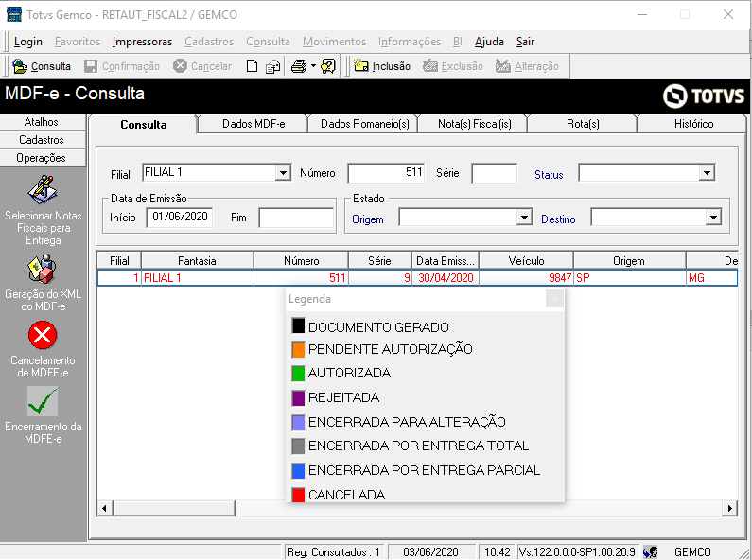Switch to the Rota(s) tab

[x=583, y=124]
